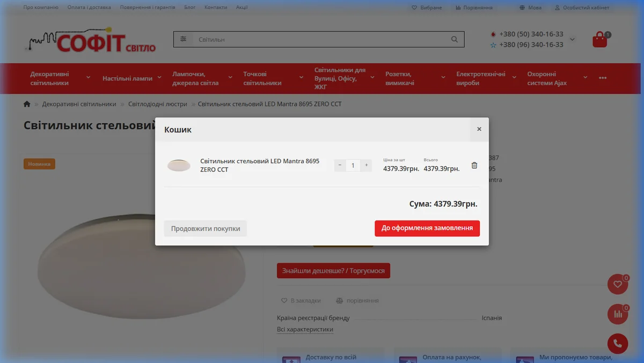Viewport: 644px width, 363px height.
Task: Decrease quantity with minus button
Action: click(x=340, y=165)
